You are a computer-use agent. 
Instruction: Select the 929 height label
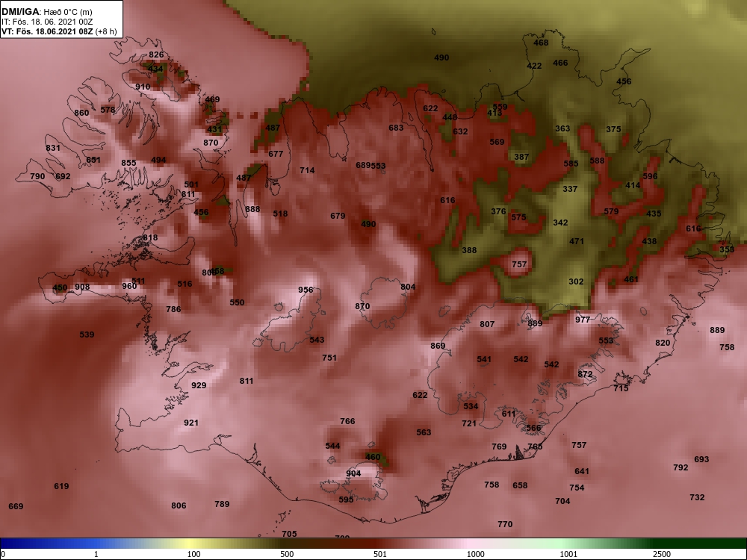[x=199, y=385]
